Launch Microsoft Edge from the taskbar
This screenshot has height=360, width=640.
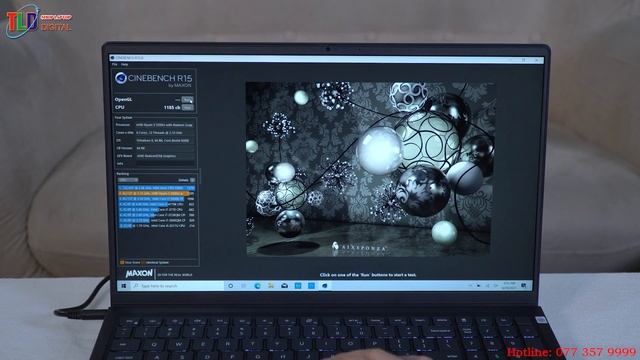[257, 286]
